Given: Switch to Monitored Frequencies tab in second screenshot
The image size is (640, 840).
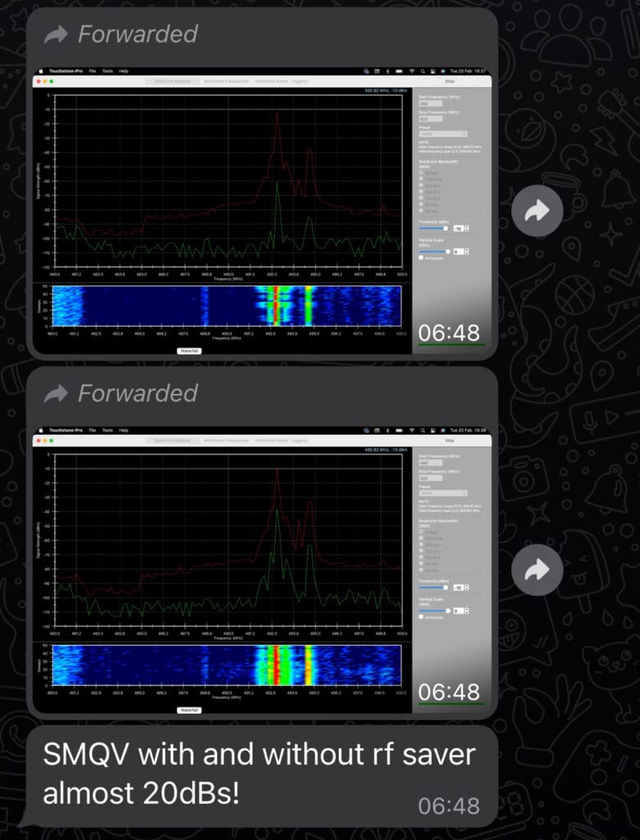Looking at the screenshot, I should [x=226, y=441].
